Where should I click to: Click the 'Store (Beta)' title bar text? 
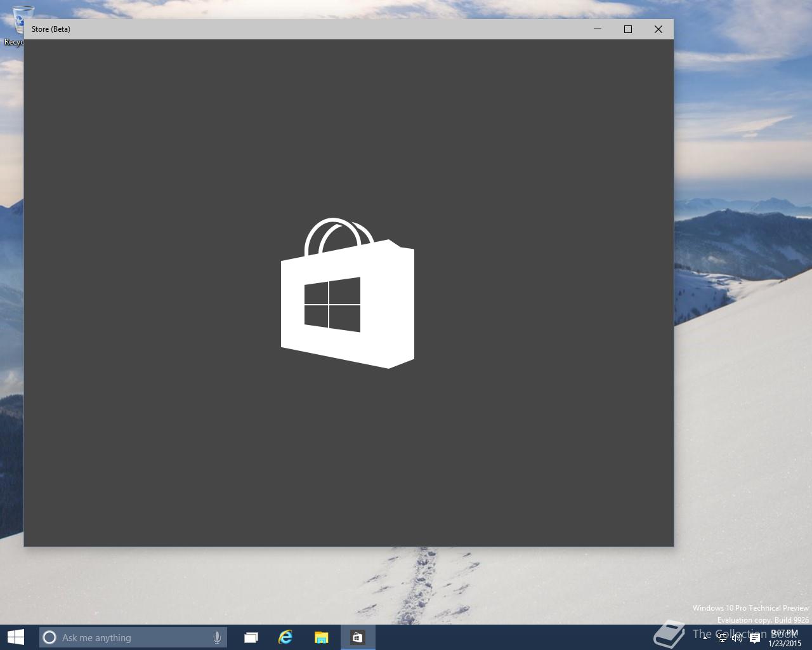pyautogui.click(x=51, y=29)
